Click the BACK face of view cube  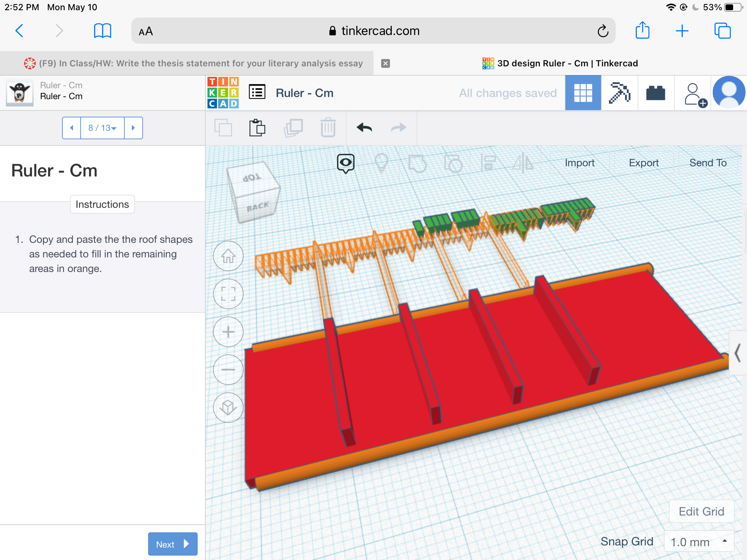[258, 207]
